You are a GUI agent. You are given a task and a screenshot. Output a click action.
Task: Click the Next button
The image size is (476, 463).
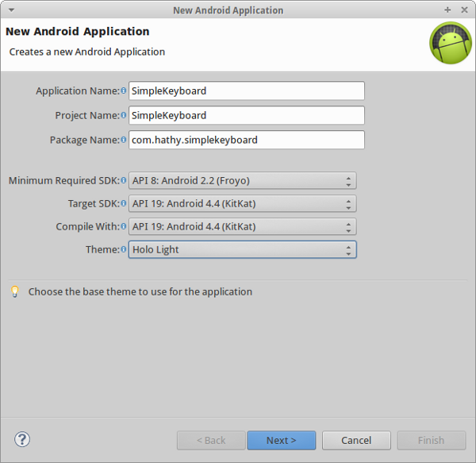click(x=282, y=440)
